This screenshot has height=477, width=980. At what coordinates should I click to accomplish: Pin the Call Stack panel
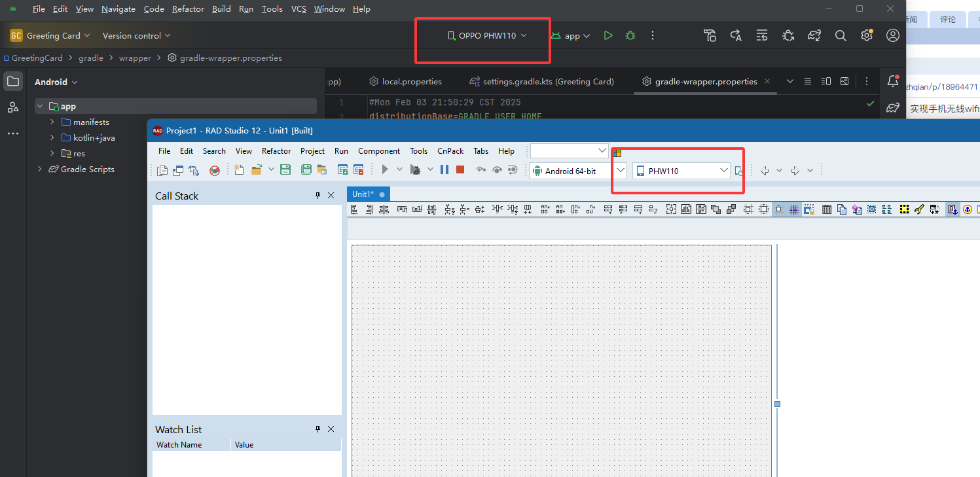click(x=318, y=196)
